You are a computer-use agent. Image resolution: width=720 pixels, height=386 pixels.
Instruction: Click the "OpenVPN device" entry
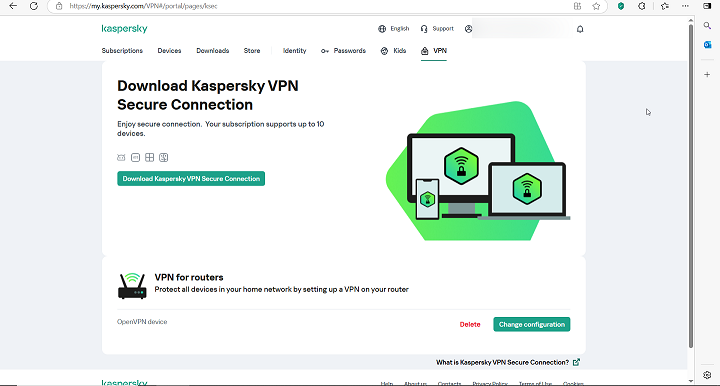142,322
